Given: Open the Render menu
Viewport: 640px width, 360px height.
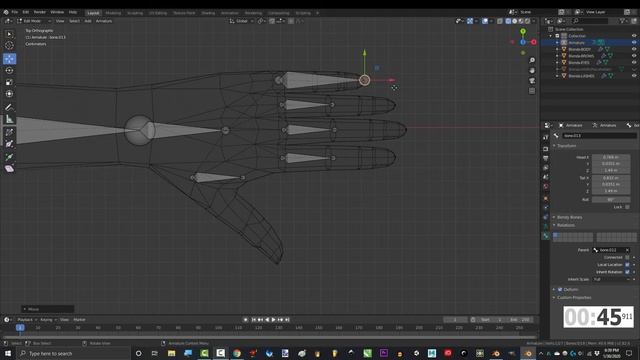Looking at the screenshot, I should (40, 12).
